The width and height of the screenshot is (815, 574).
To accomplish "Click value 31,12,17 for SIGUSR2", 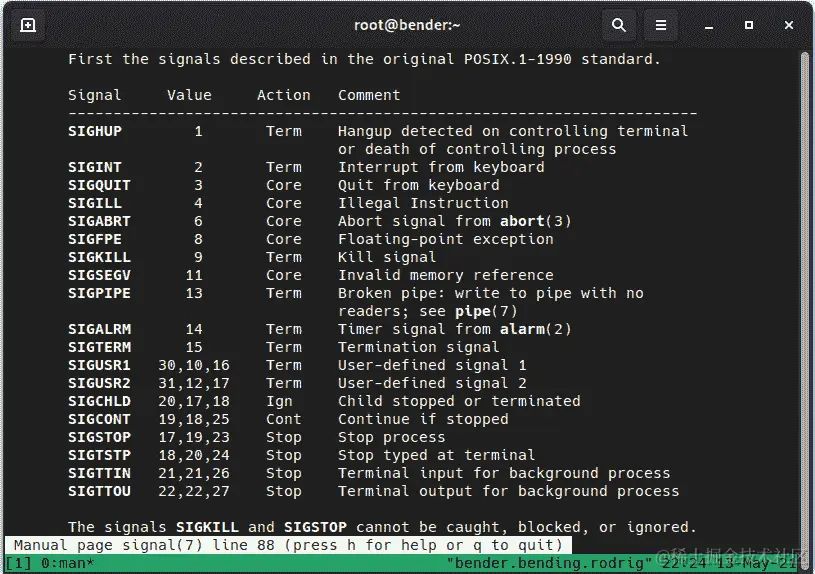I will tap(194, 383).
